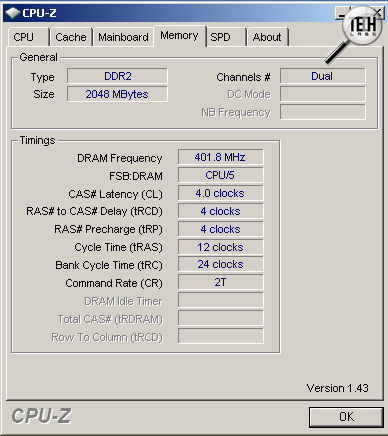Click the DDR2 memory type field
This screenshot has height=436, width=388.
[x=117, y=76]
